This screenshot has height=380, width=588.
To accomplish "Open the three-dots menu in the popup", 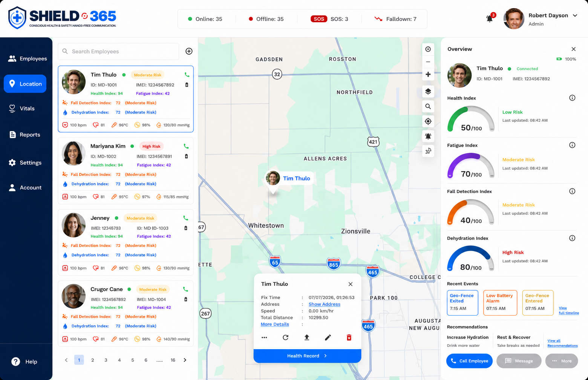I will point(264,337).
